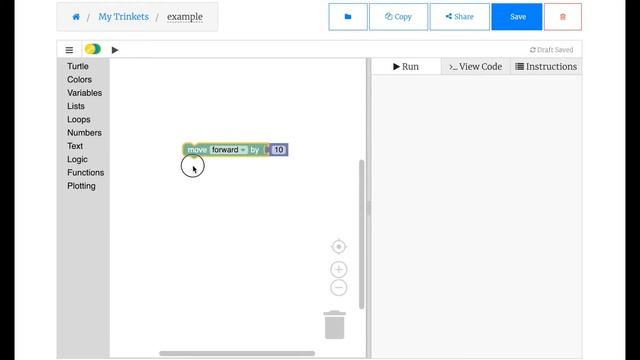Open the Variables block category
The image size is (640, 360).
(x=84, y=93)
